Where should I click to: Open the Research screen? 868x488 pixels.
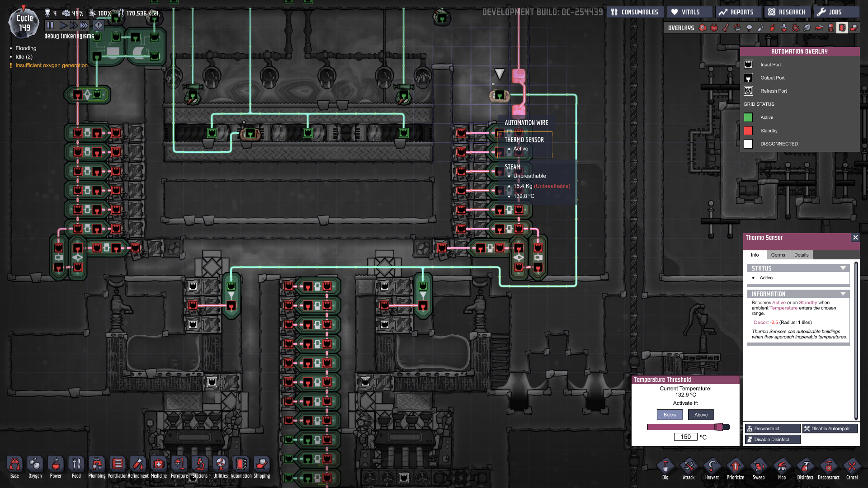tap(787, 12)
